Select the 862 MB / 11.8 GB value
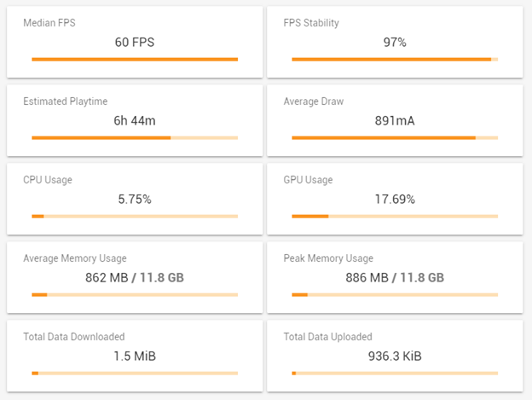This screenshot has height=400, width=532. pyautogui.click(x=135, y=277)
